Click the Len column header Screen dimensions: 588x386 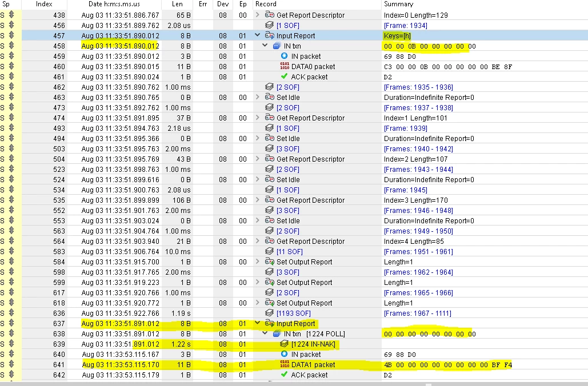(177, 4)
